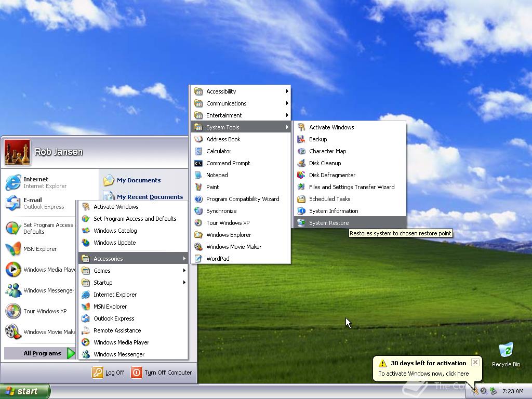Viewport: 532px width, 399px height.
Task: Expand Accessories in All Programs
Action: coord(134,259)
